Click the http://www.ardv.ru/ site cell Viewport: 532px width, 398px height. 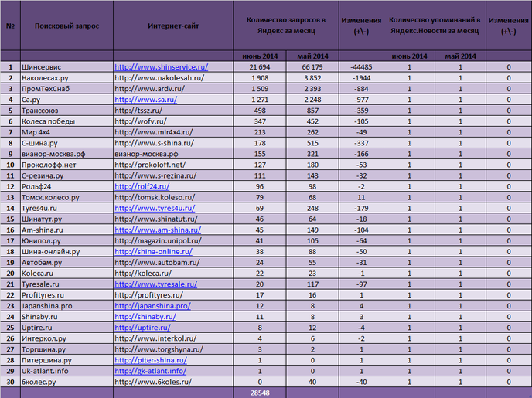pyautogui.click(x=173, y=88)
